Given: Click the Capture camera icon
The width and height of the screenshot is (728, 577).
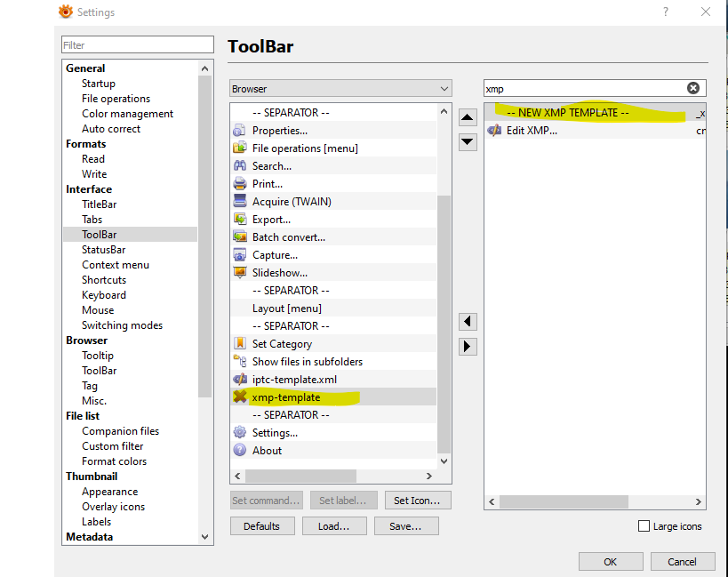Looking at the screenshot, I should click(240, 255).
